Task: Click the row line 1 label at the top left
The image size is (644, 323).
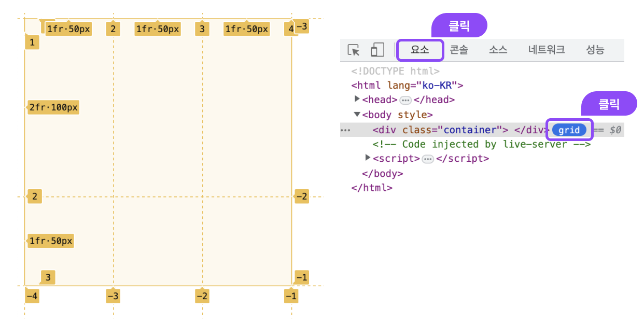Action: 32,43
